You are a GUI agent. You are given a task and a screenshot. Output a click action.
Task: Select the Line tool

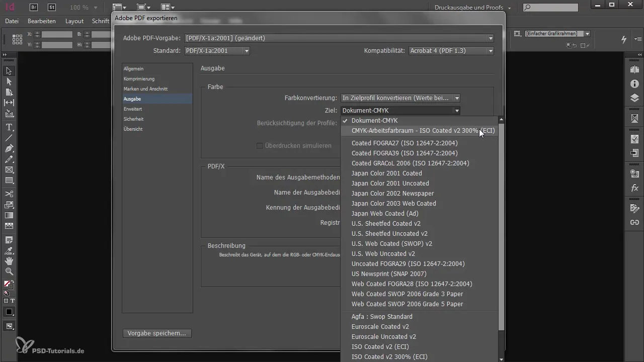click(x=9, y=137)
